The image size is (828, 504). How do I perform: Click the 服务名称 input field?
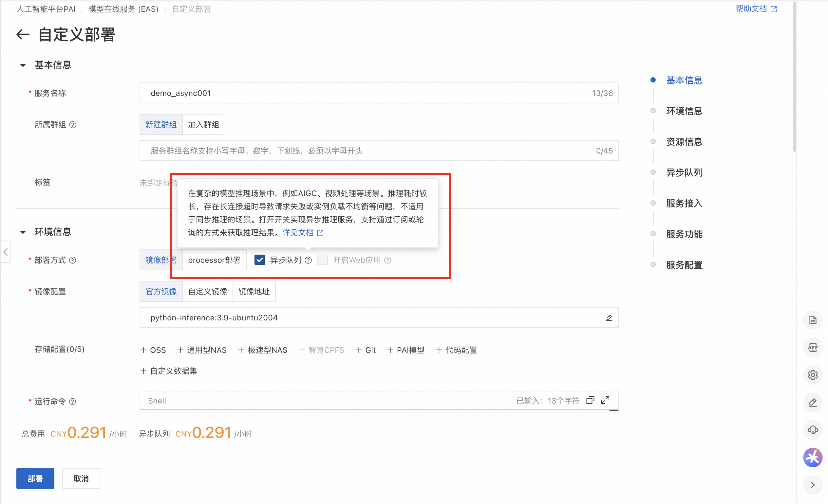tap(379, 93)
